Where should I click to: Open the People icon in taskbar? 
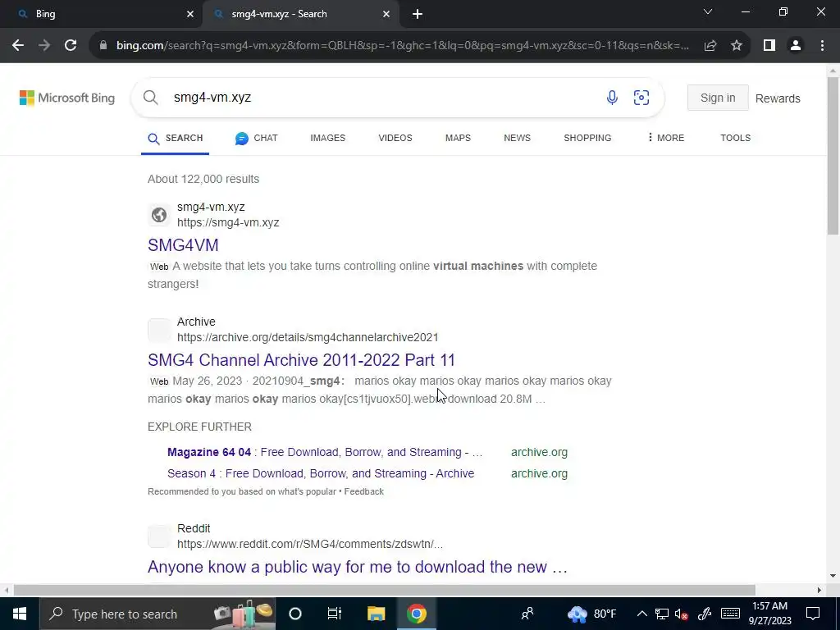(x=527, y=614)
